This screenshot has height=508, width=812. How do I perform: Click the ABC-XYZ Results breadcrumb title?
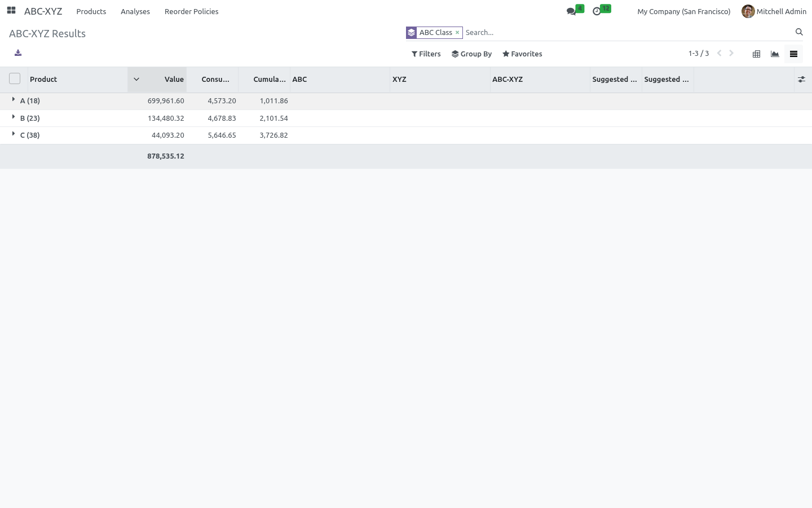[x=47, y=34]
